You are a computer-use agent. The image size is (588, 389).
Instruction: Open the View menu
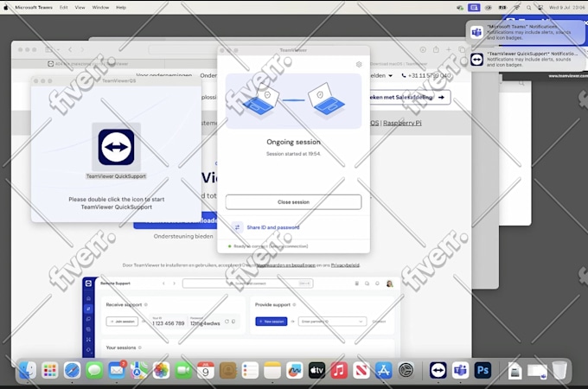(x=80, y=8)
